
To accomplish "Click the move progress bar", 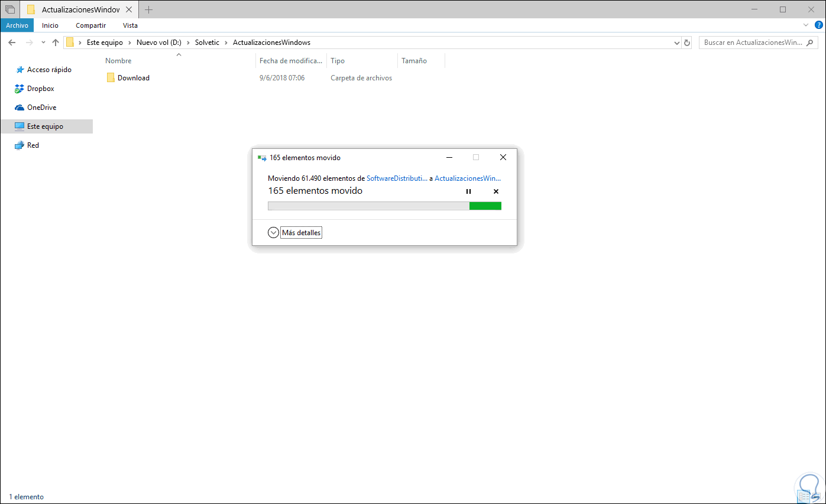I will tap(384, 206).
